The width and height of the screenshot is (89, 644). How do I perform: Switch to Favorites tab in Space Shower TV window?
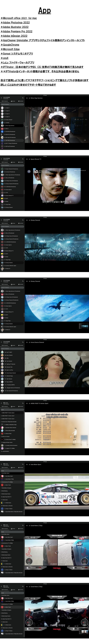tap(21, 162)
